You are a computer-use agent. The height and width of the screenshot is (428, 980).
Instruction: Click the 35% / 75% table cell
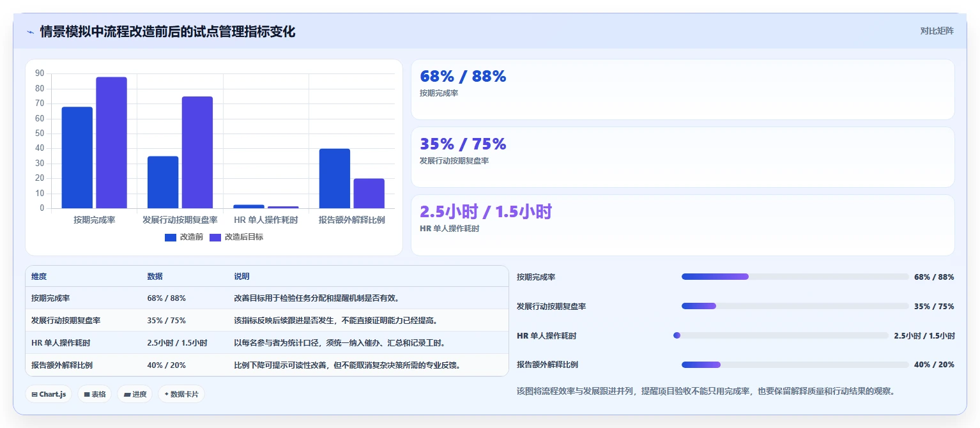[x=167, y=321]
